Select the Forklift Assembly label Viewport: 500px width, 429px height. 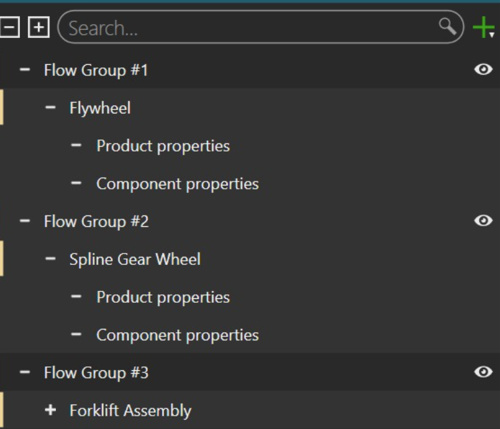[x=130, y=410]
